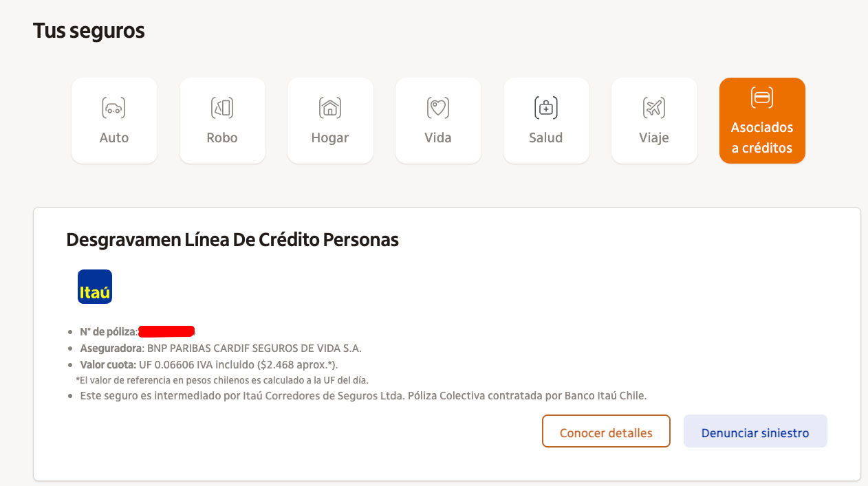Click the Tus seguros heading
Screen dimensions: 868x486
pyautogui.click(x=89, y=31)
